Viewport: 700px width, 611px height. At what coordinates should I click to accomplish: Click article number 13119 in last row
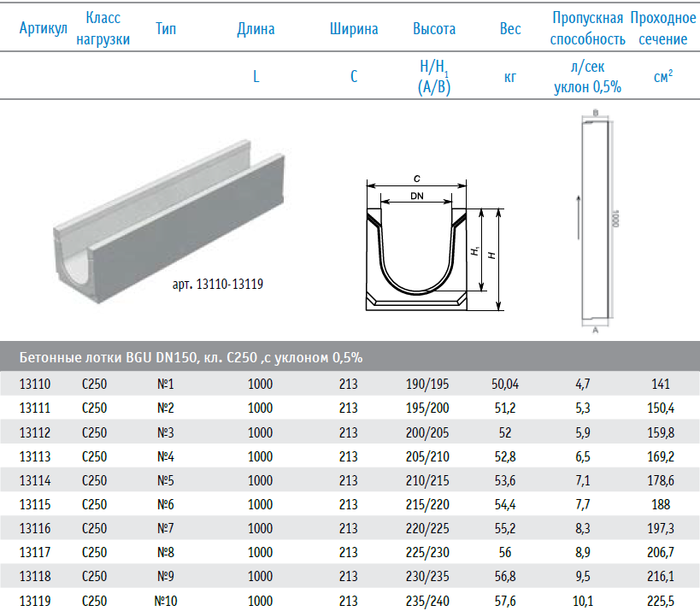35,602
